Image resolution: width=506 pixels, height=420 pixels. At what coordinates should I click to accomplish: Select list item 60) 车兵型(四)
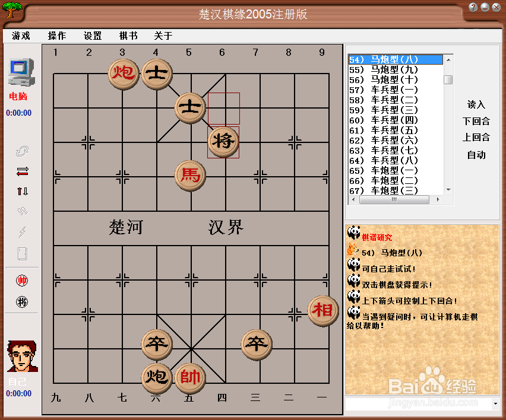pos(396,120)
